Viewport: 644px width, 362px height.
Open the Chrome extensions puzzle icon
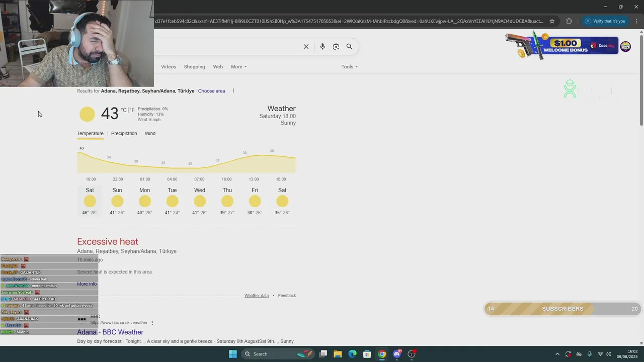coord(569,21)
